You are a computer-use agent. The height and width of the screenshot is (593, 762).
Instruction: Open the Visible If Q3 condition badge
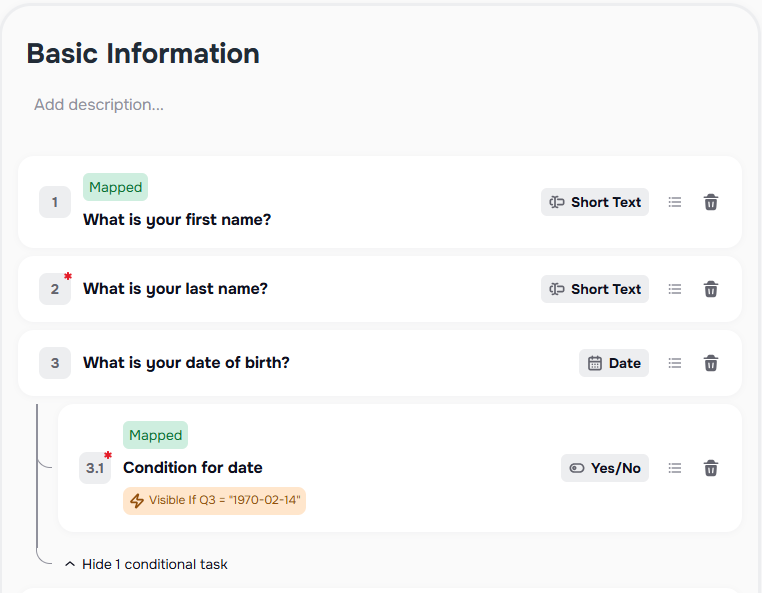(x=214, y=501)
